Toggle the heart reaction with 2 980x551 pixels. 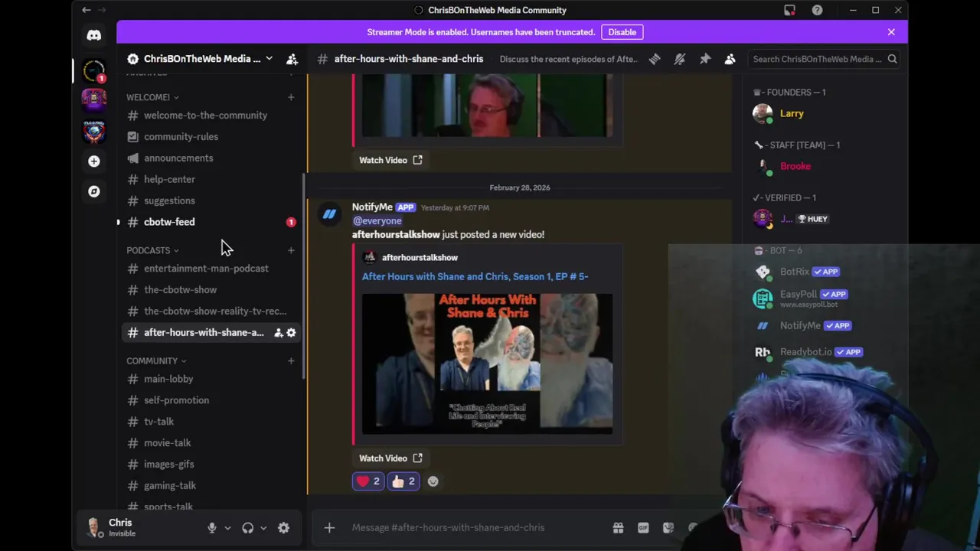click(368, 481)
